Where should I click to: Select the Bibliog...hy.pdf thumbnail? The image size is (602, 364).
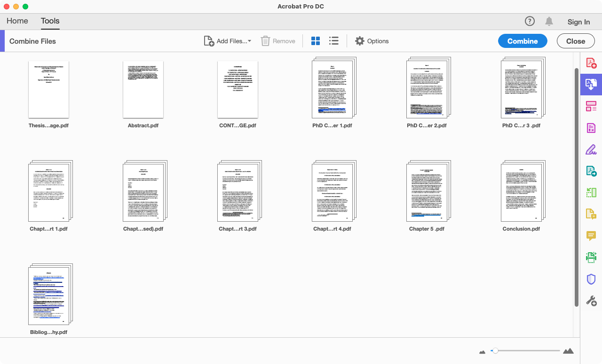pos(51,294)
